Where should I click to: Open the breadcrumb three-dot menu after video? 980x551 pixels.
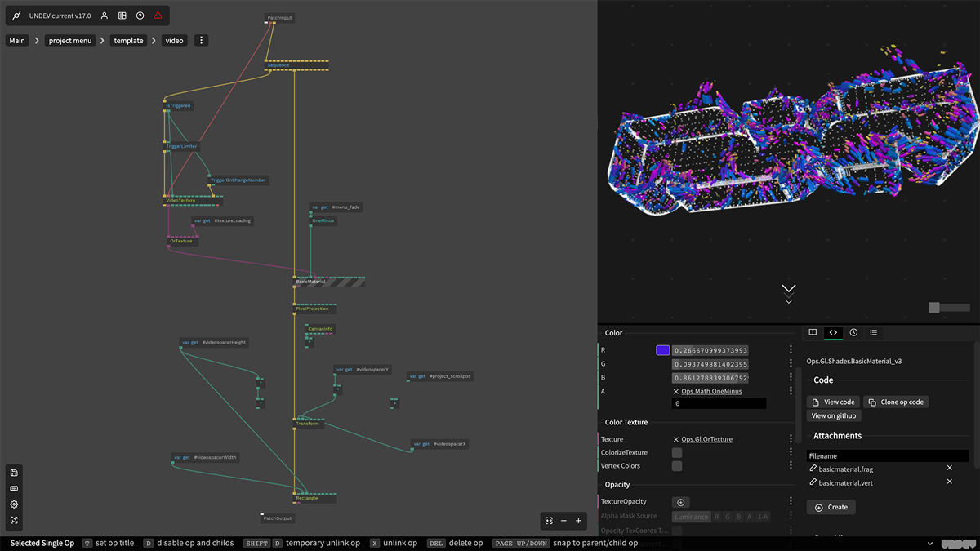202,40
